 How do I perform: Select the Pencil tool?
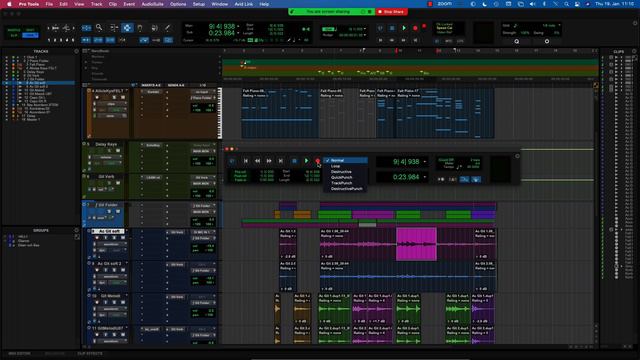167,28
